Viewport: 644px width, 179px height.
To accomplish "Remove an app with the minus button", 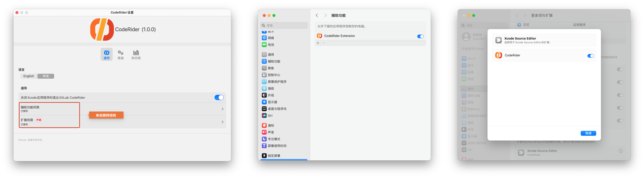I will 324,43.
